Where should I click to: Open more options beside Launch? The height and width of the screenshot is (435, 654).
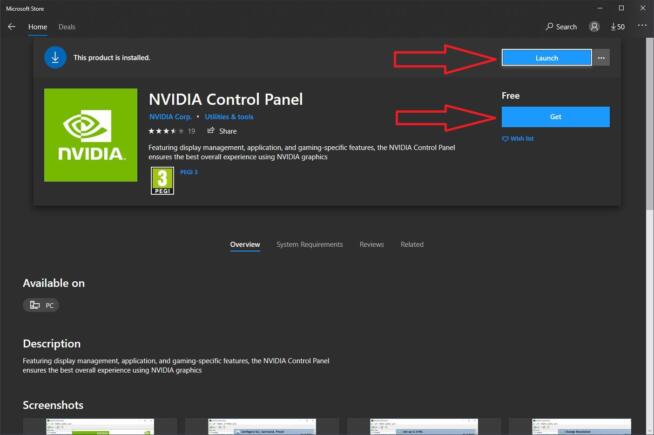[601, 58]
